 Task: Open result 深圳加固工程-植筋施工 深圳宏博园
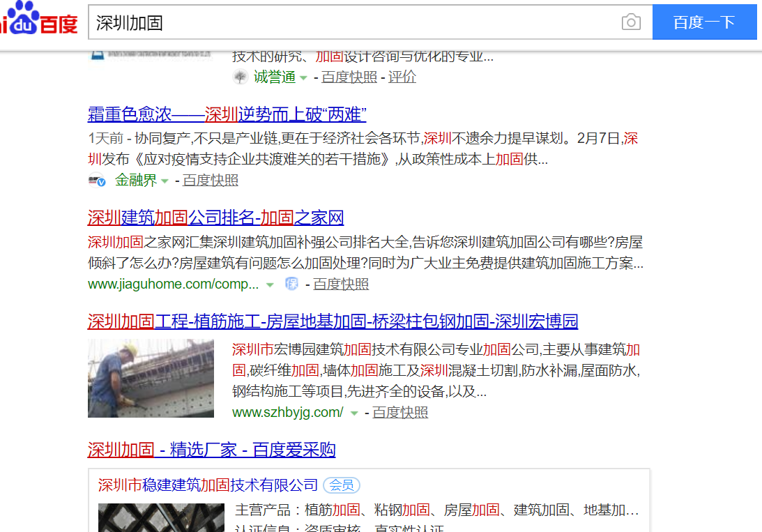point(333,321)
